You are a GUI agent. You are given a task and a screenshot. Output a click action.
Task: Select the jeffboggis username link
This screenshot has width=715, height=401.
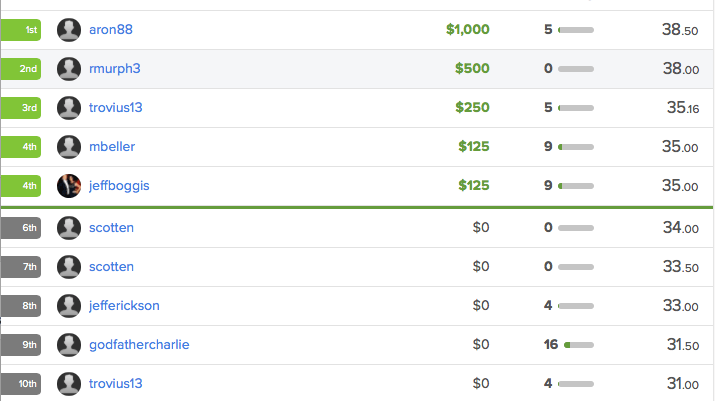point(119,186)
